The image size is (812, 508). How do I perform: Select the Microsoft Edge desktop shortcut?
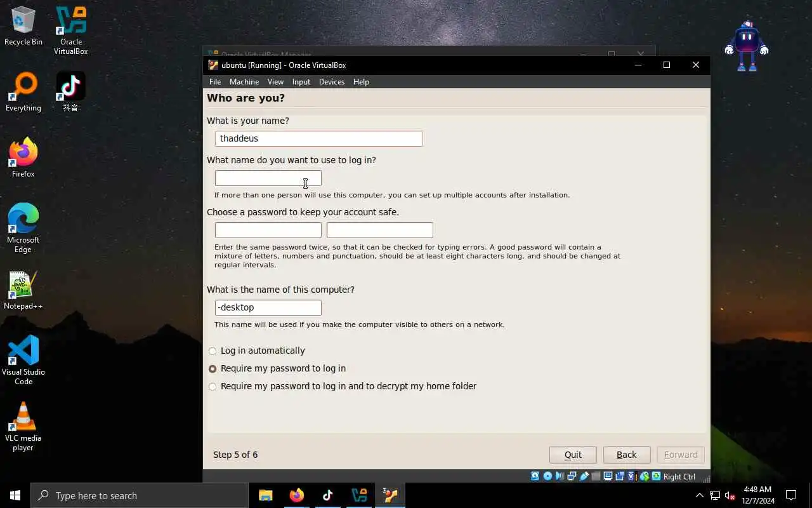click(x=23, y=229)
